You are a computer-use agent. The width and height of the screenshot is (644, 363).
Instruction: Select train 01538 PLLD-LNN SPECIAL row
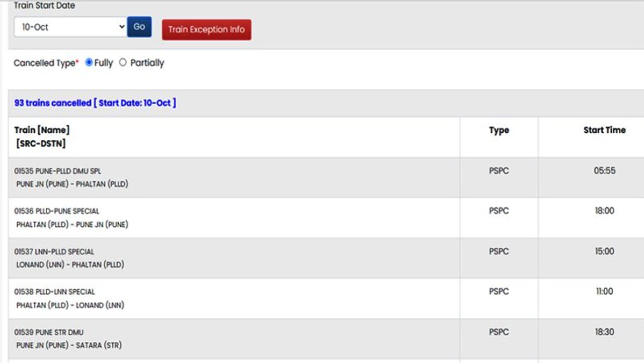pyautogui.click(x=54, y=292)
